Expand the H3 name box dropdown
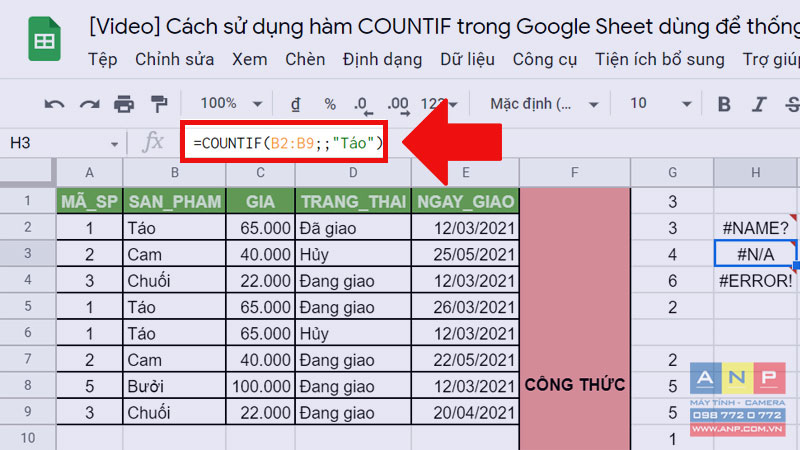 coord(114,144)
